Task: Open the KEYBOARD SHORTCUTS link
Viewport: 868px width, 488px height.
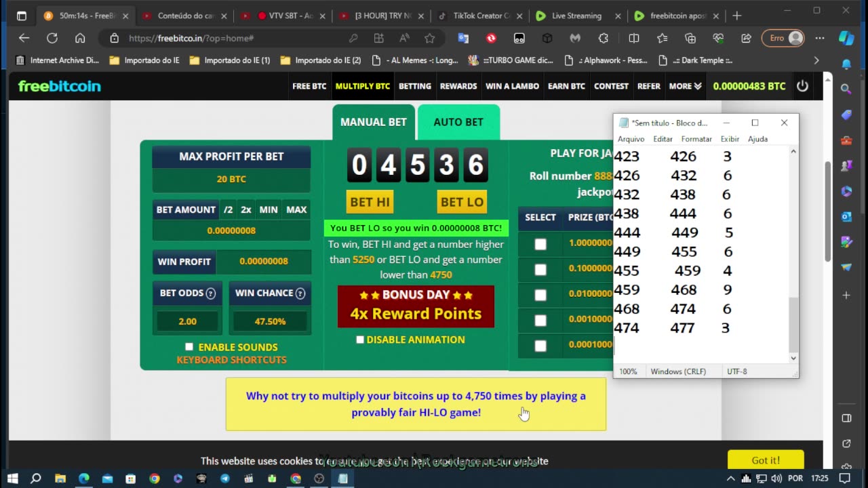Action: point(231,360)
